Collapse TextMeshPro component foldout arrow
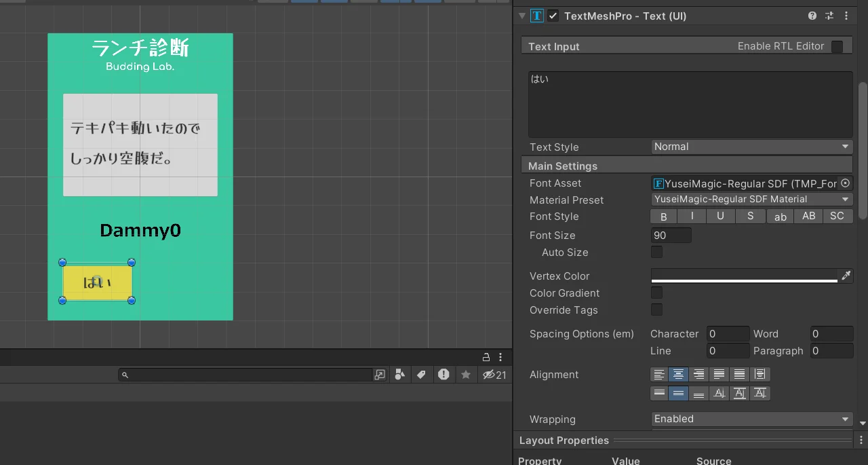The height and width of the screenshot is (465, 868). click(x=521, y=16)
